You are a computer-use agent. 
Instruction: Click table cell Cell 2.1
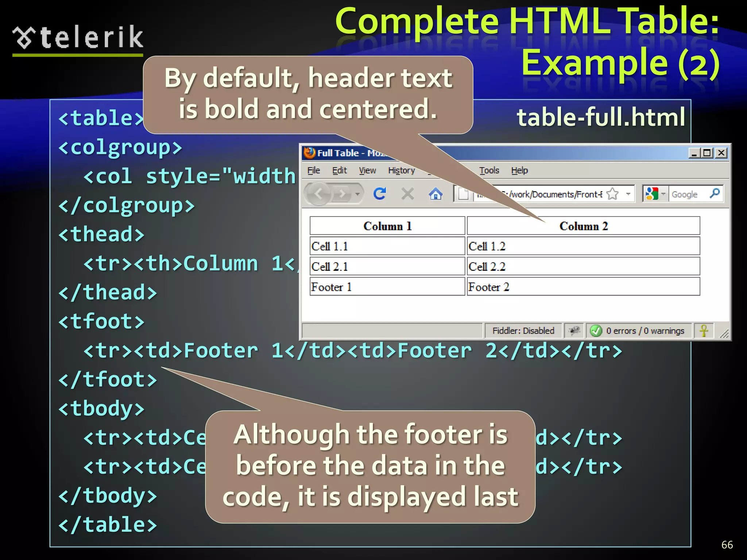pyautogui.click(x=387, y=266)
